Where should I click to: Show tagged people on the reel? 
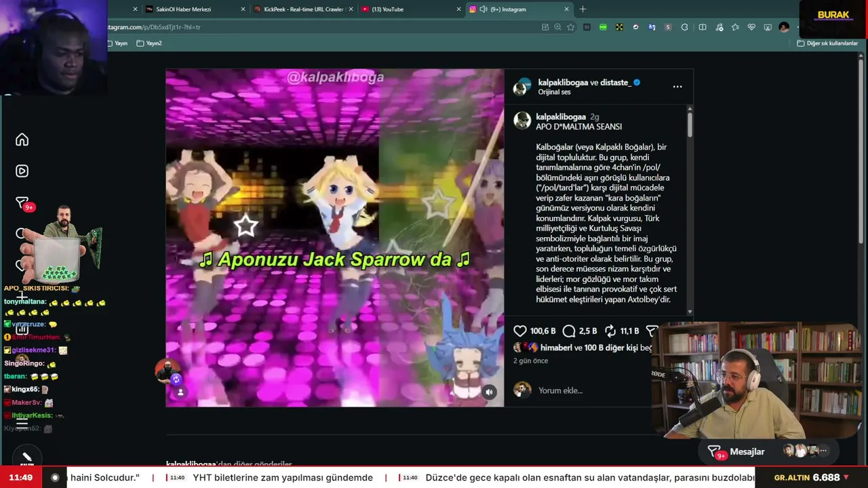[x=180, y=392]
